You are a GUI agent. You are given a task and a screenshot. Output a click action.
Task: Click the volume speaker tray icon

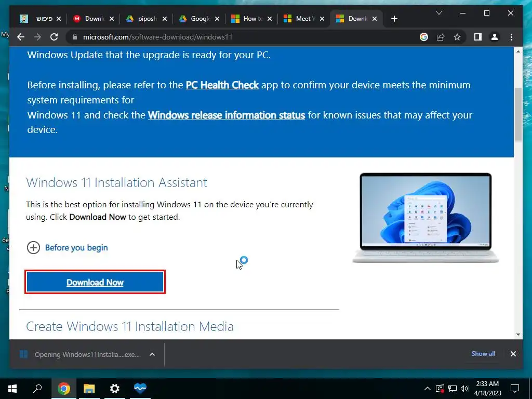(464, 389)
